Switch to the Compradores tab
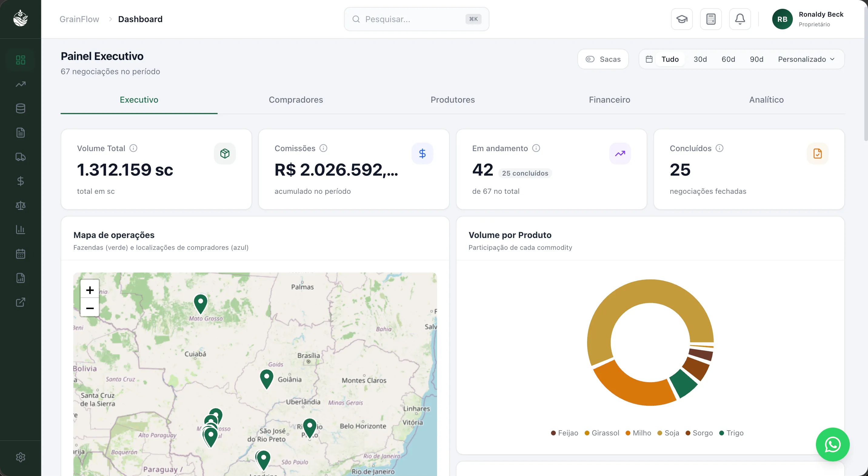Image resolution: width=868 pixels, height=476 pixels. (x=296, y=100)
